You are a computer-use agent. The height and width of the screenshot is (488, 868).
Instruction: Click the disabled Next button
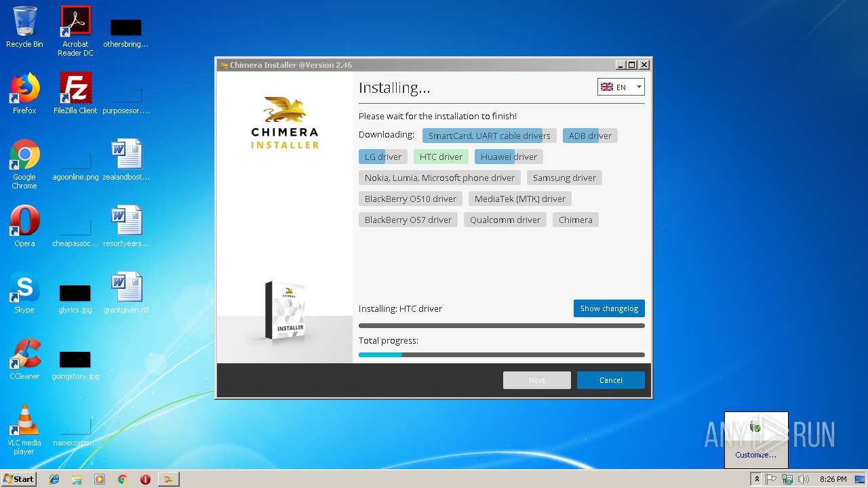point(536,380)
